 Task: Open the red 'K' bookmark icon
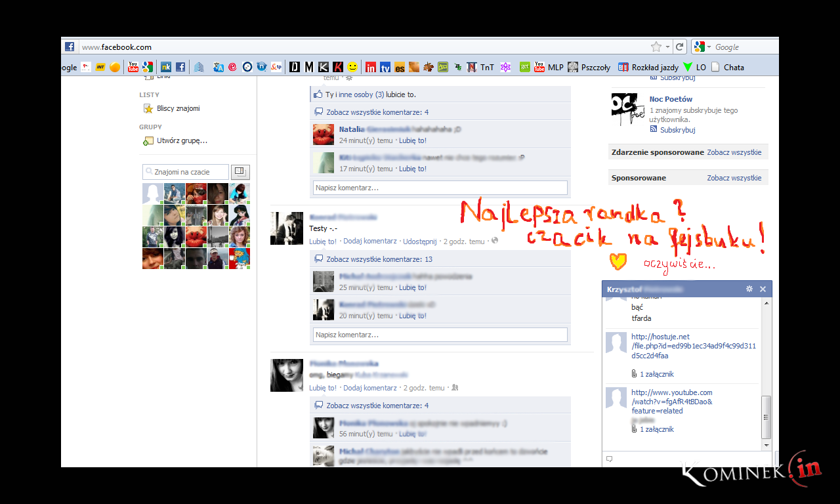(338, 67)
